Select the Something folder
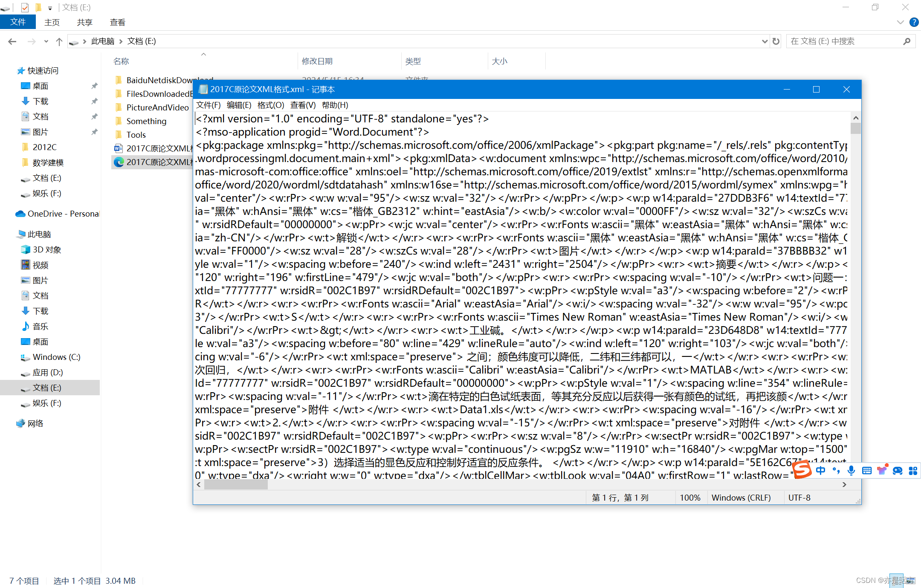 [146, 121]
